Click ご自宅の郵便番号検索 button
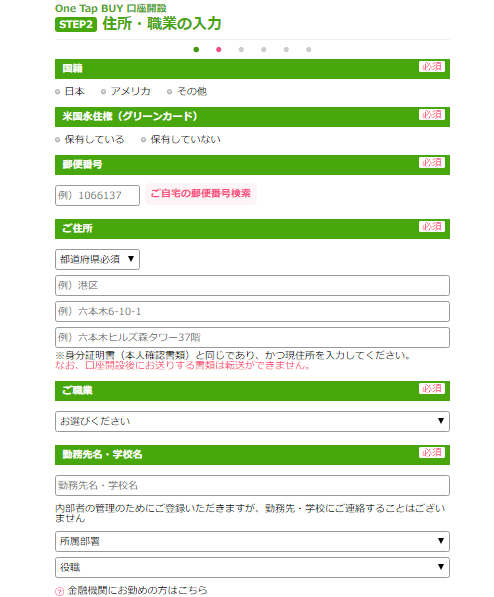The height and width of the screenshot is (597, 494). 201,194
